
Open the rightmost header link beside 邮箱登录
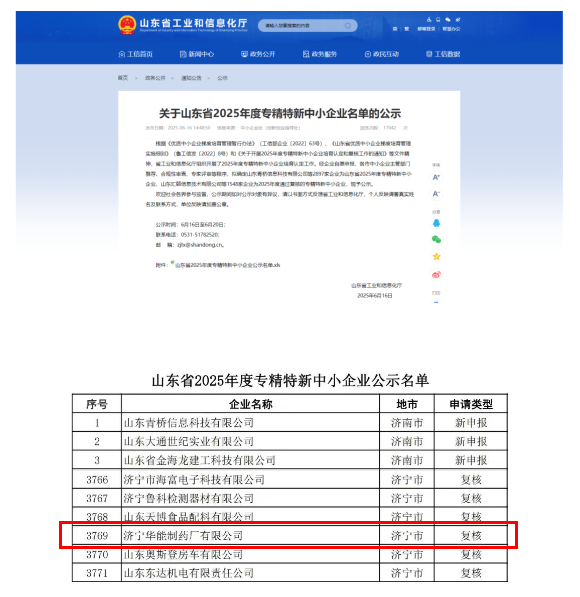(x=451, y=29)
